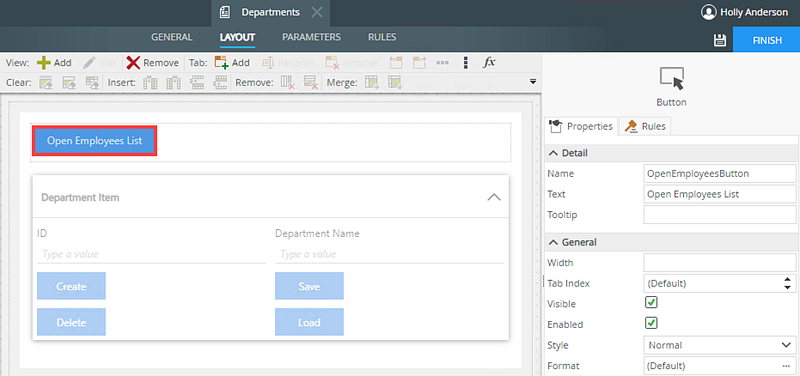
Task: Close the Departments tab
Action: click(317, 12)
